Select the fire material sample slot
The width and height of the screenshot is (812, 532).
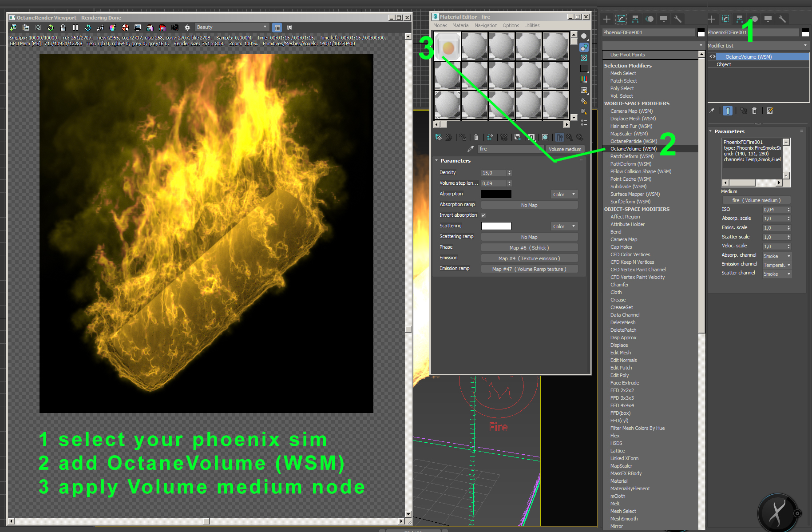click(x=448, y=46)
